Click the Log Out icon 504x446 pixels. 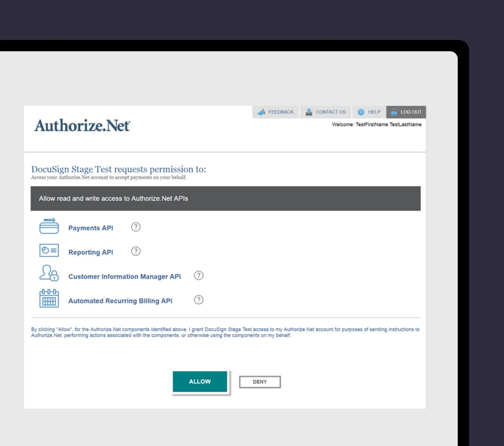394,112
